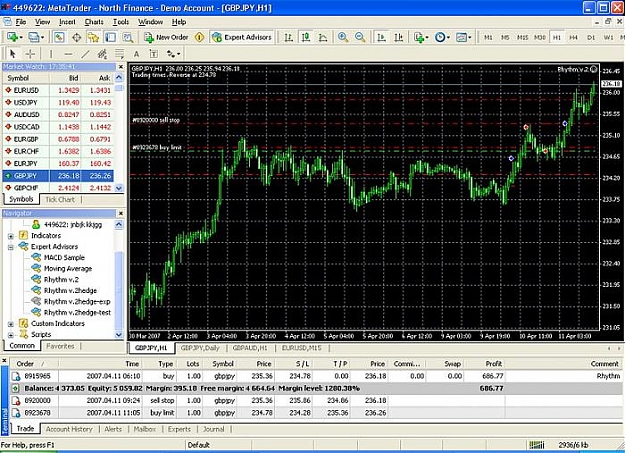Close the Market Watch panel
The image size is (625, 453).
point(121,67)
